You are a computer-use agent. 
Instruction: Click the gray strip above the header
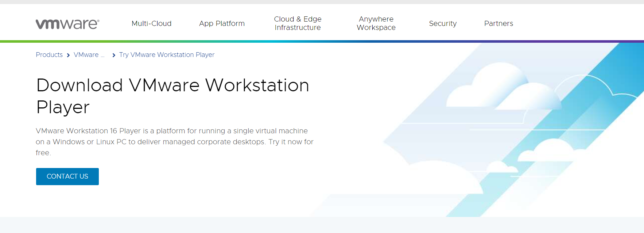pos(322,2)
